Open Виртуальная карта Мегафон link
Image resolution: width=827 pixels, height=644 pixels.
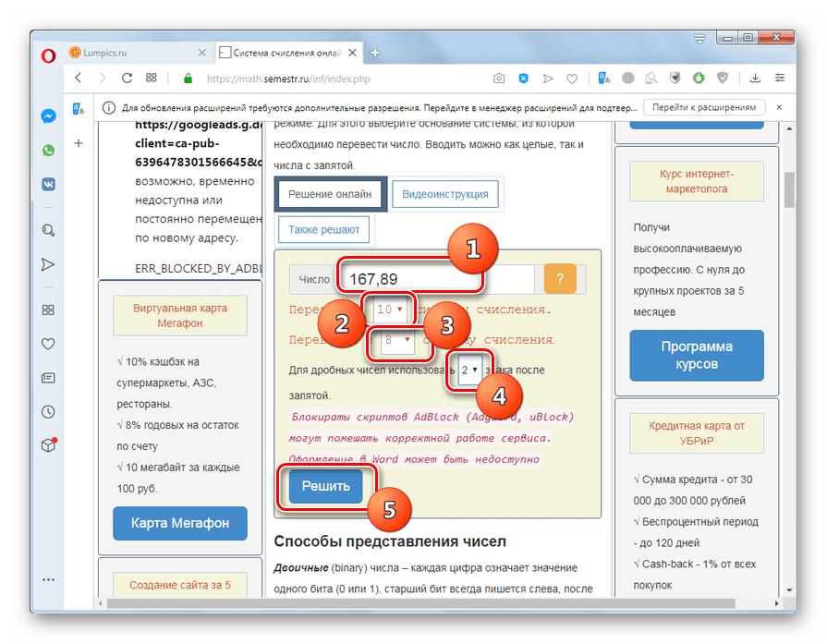[x=180, y=315]
